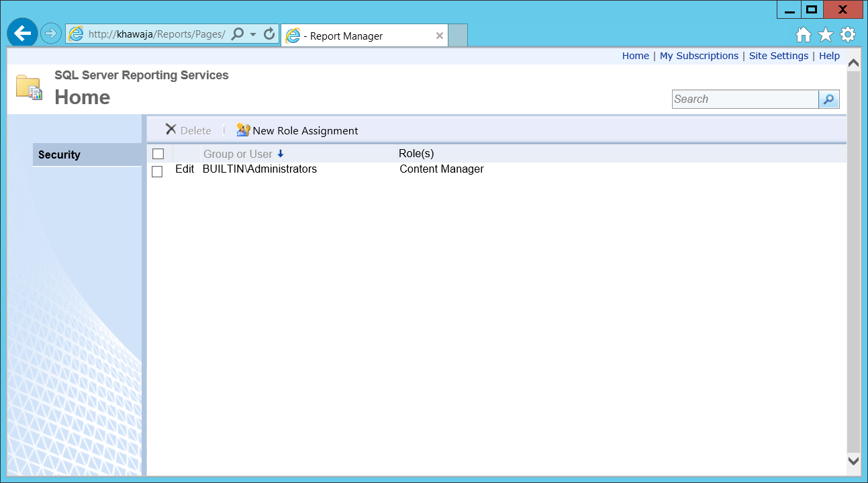This screenshot has width=868, height=483.
Task: Click New Role Assignment
Action: (x=297, y=130)
